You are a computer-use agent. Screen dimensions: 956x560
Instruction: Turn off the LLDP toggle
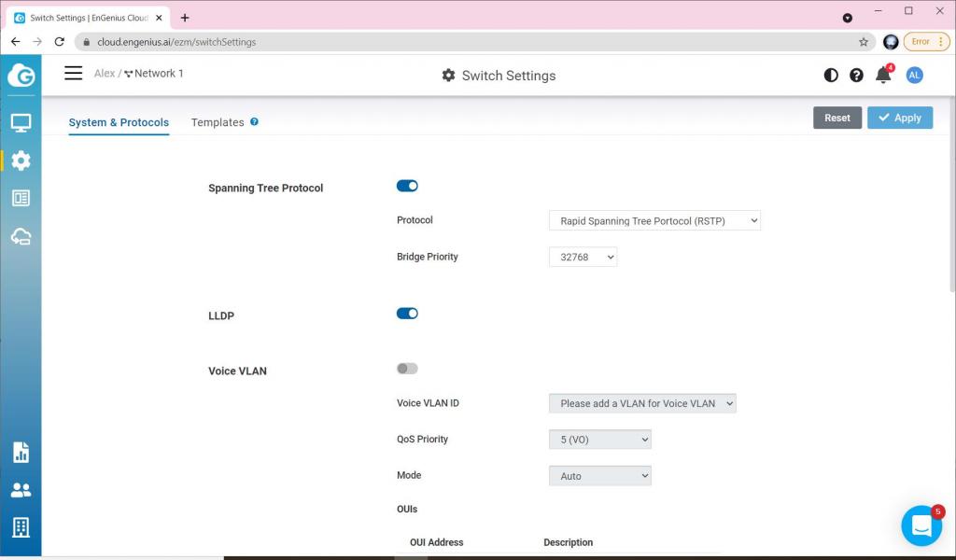tap(407, 314)
